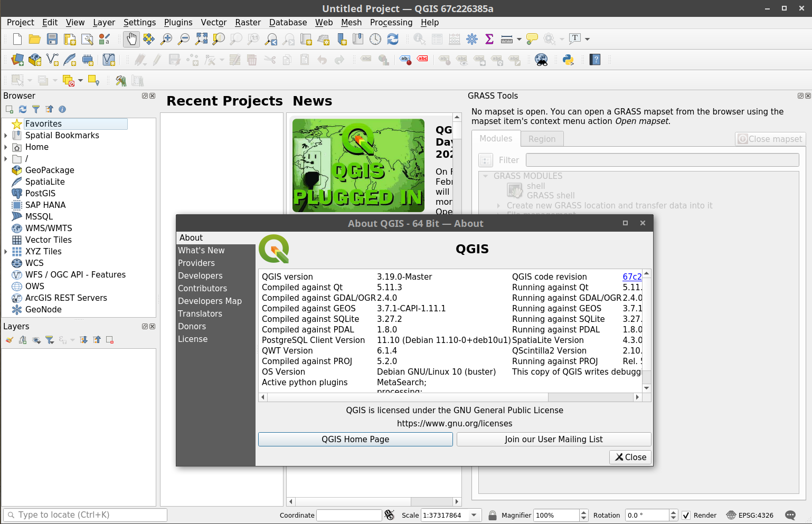Refresh the map canvas
Viewport: 812px width, 524px height.
coord(393,39)
